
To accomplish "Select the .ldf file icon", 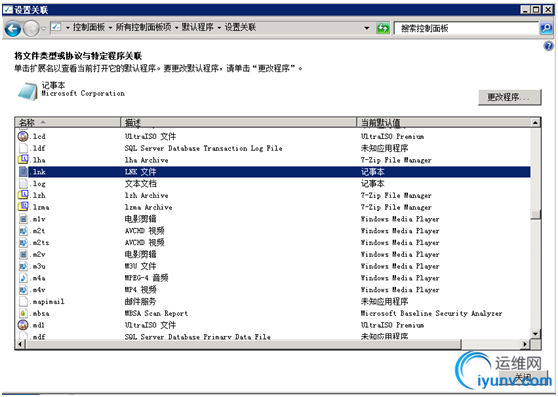I will [23, 148].
